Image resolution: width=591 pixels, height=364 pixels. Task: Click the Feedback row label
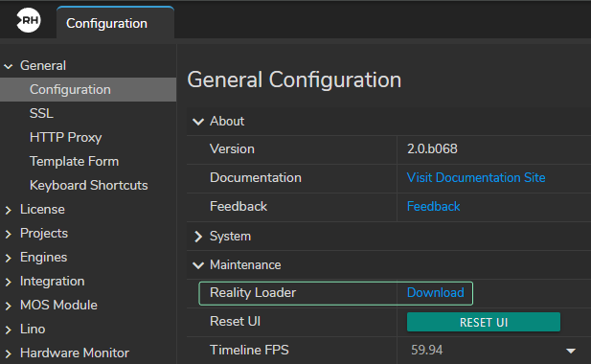(x=239, y=207)
